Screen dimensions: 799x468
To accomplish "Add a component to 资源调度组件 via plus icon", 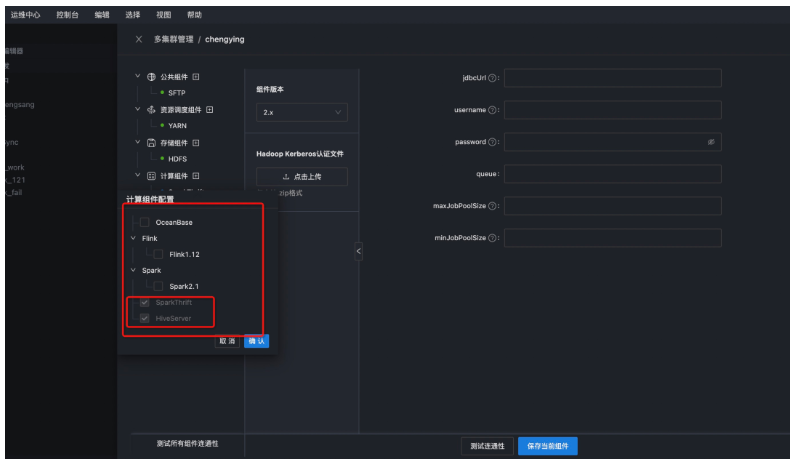I will pos(209,110).
